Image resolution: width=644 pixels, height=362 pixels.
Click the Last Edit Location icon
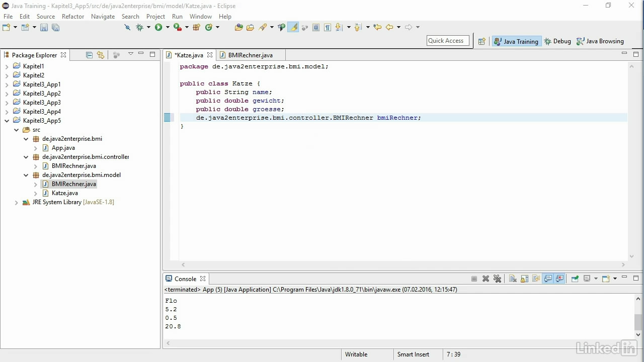[x=377, y=27]
